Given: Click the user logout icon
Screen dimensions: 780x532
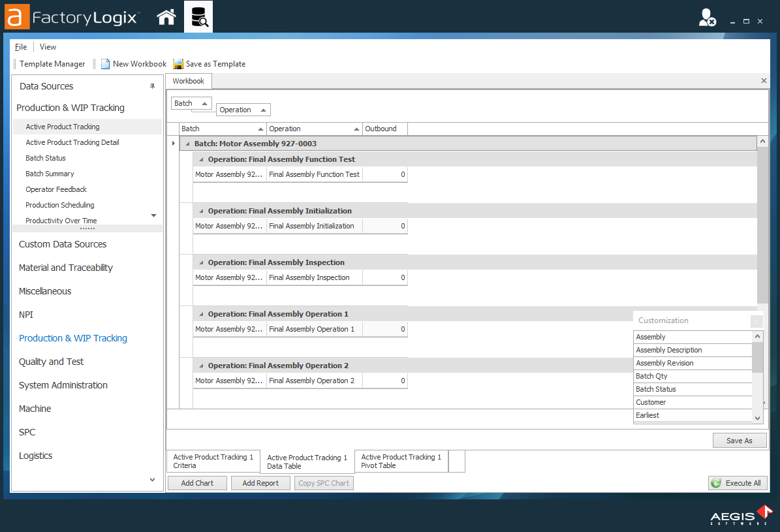Looking at the screenshot, I should [707, 18].
